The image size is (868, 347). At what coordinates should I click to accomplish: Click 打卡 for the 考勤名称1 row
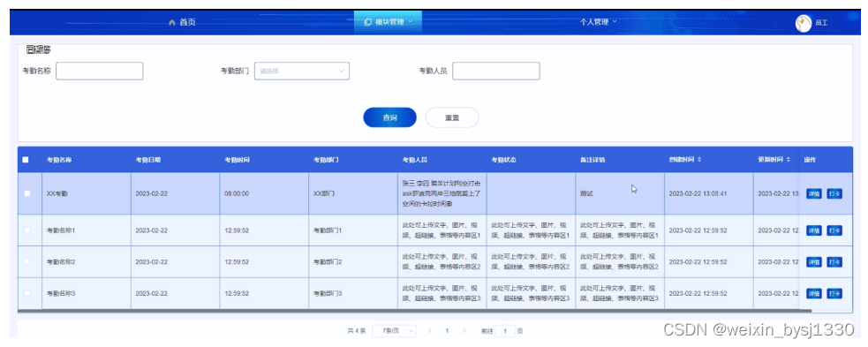coord(834,230)
